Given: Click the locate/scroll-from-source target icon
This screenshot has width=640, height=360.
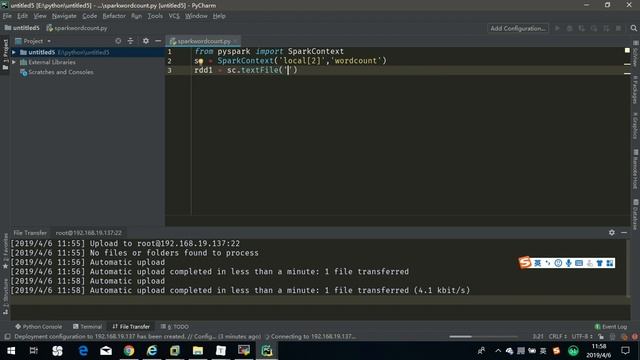Looking at the screenshot, I should [118, 41].
